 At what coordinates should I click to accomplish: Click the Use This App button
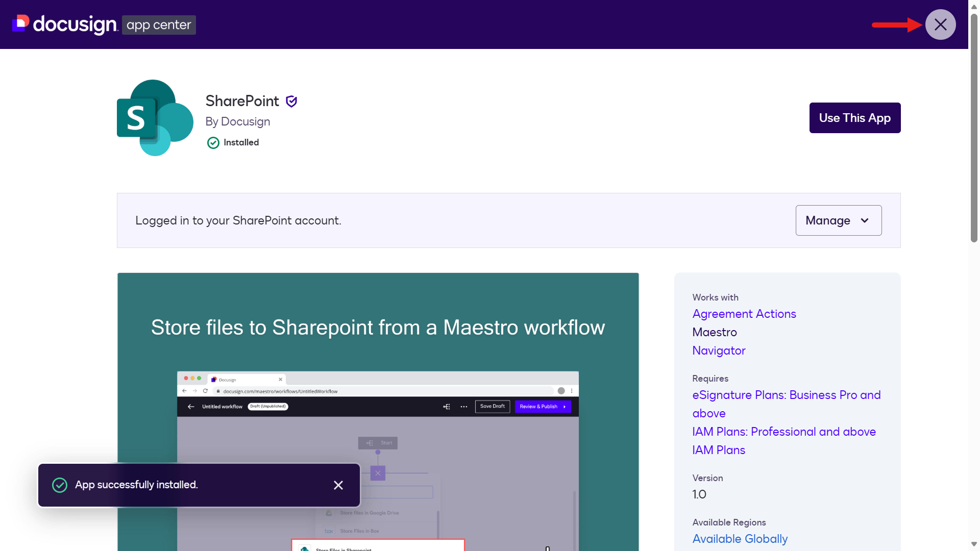855,118
